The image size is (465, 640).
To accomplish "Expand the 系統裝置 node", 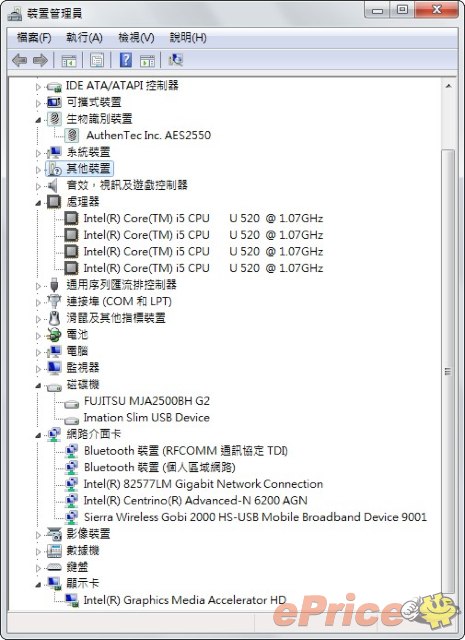I will point(38,153).
